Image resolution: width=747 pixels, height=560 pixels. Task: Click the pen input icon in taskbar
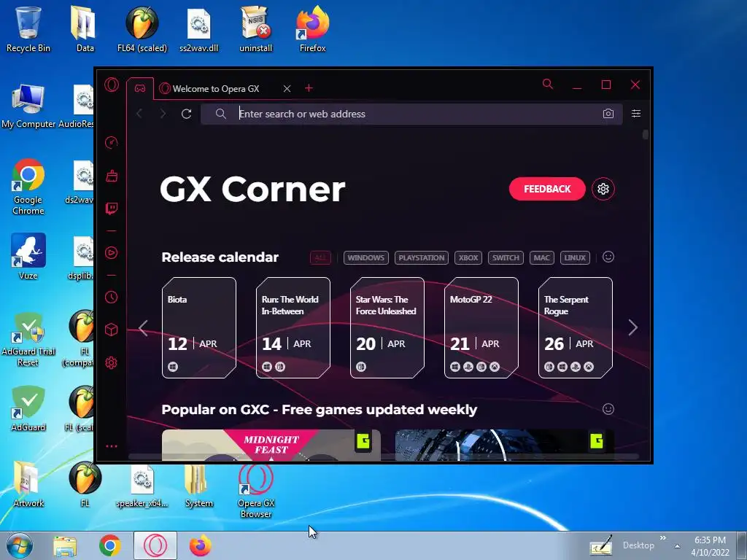[x=601, y=545]
